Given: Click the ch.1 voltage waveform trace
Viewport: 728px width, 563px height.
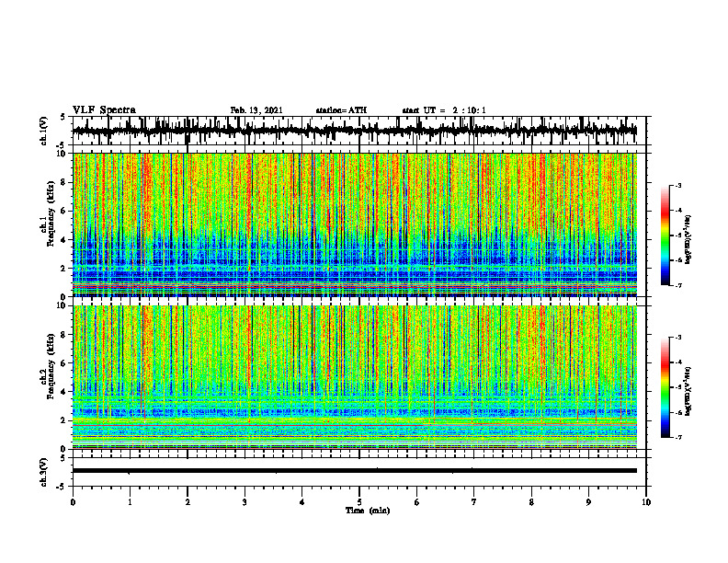Looking at the screenshot, I should coord(355,131).
